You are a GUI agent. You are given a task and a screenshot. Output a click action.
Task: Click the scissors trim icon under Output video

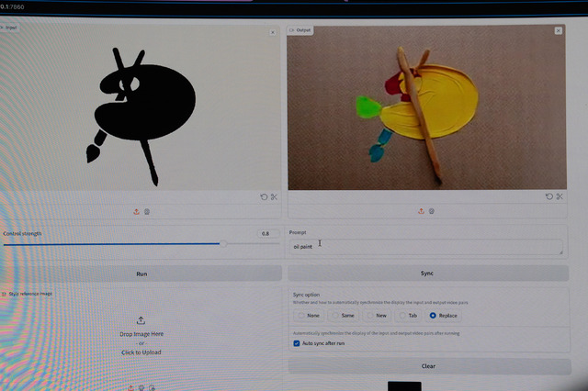[560, 196]
